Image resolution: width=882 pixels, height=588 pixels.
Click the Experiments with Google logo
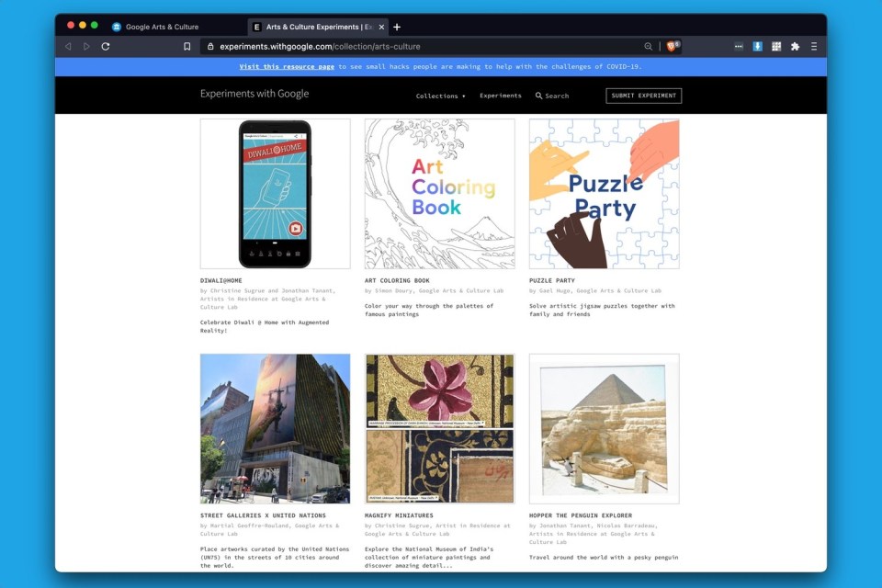click(254, 94)
